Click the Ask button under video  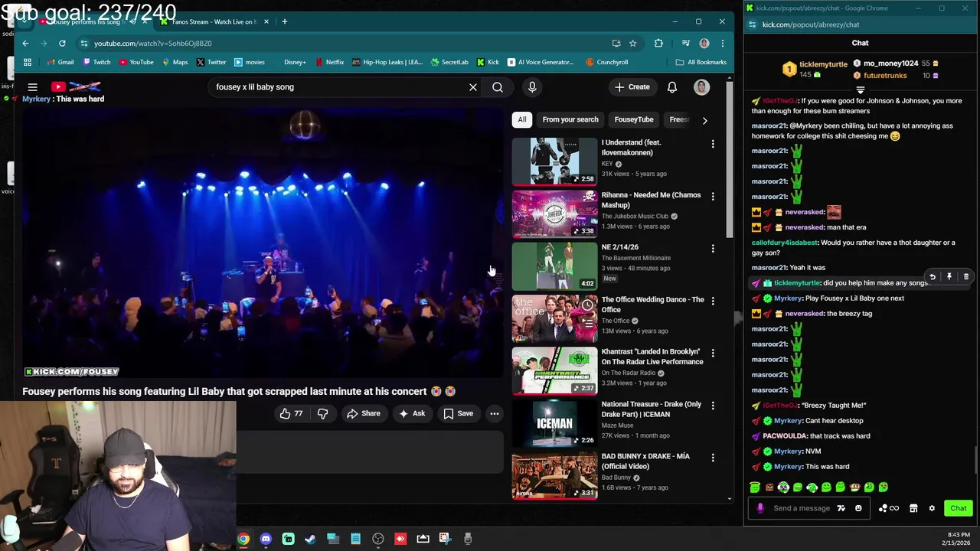[x=412, y=413]
